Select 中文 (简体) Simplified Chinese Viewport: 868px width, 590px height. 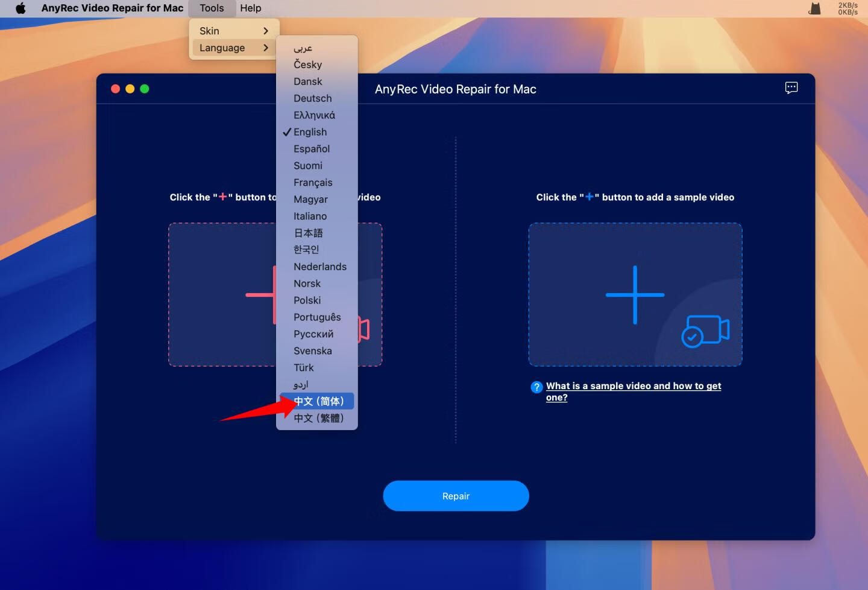(x=316, y=401)
